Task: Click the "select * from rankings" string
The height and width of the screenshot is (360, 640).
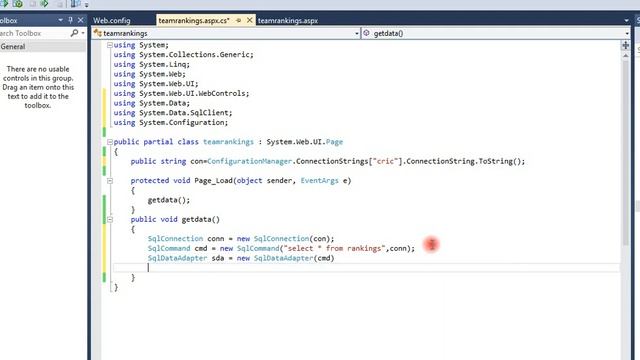Action: pyautogui.click(x=334, y=248)
